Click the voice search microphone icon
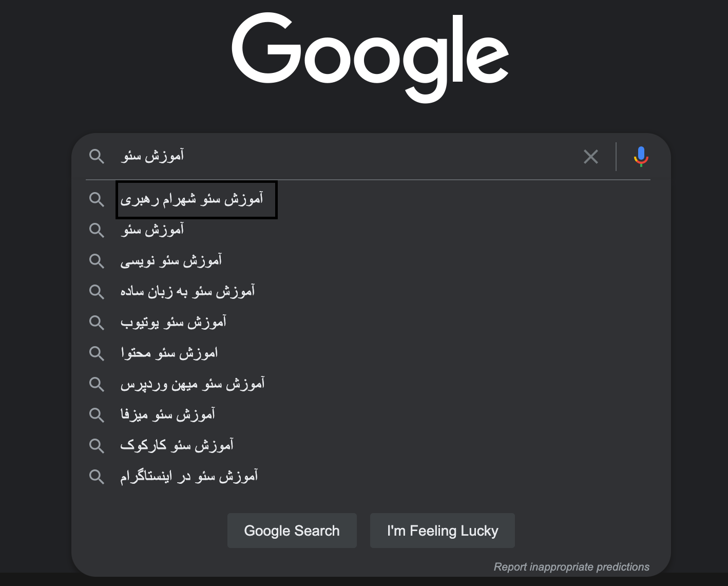Viewport: 728px width, 586px height. point(641,157)
